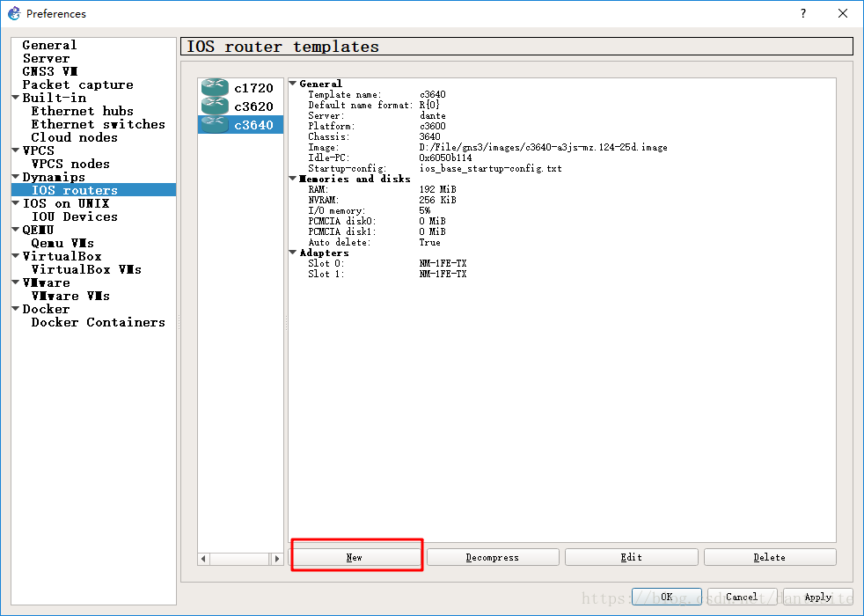
Task: Click the Chassis value 3640
Action: 429,136
